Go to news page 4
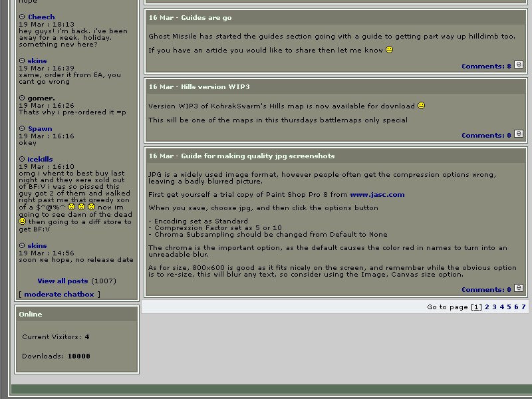Viewport: 532px width, 399px height. (x=502, y=307)
